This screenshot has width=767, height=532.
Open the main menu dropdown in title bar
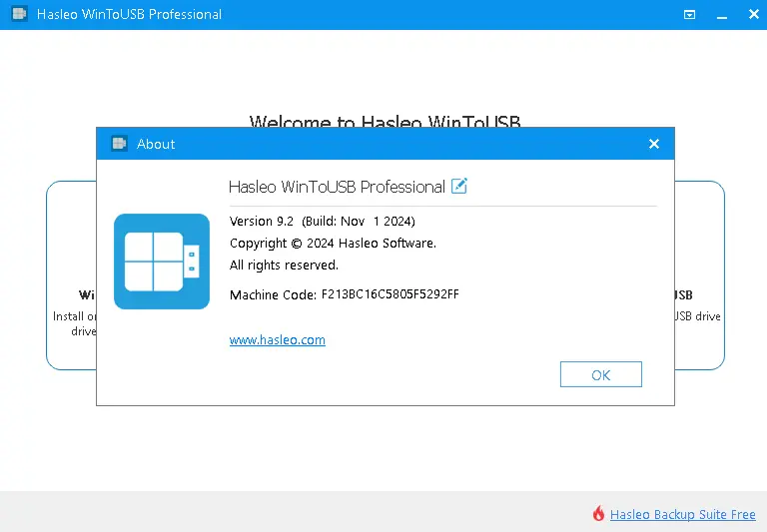point(689,15)
